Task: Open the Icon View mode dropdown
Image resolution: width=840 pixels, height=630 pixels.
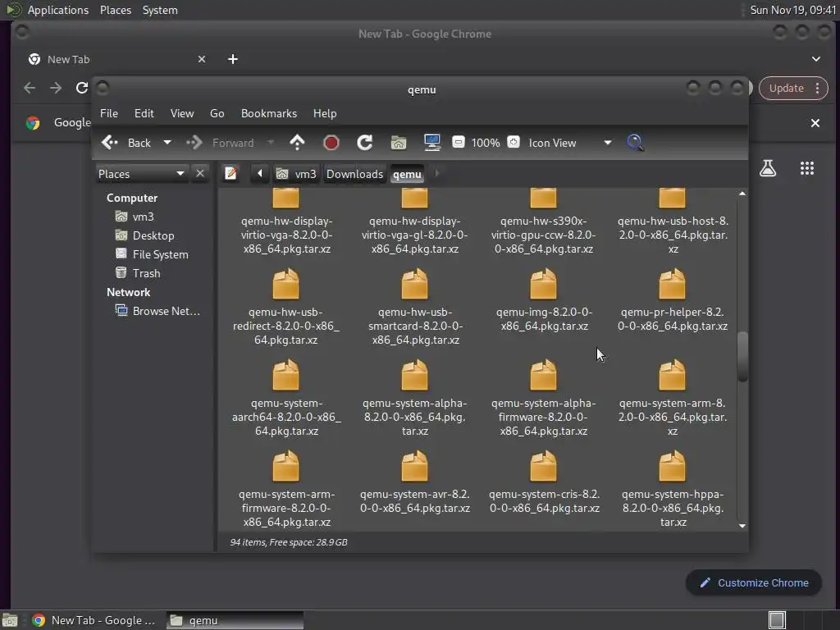Action: 570,143
